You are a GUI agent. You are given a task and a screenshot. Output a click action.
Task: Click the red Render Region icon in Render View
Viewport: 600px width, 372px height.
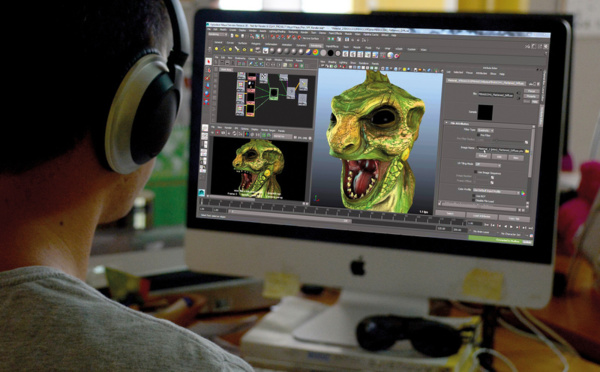point(218,133)
